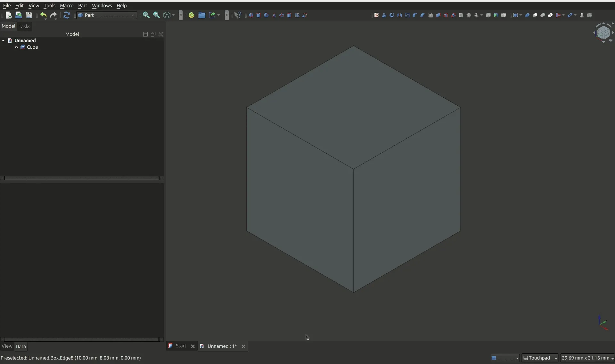This screenshot has width=615, height=364.
Task: Click the Undo button
Action: coord(43,15)
